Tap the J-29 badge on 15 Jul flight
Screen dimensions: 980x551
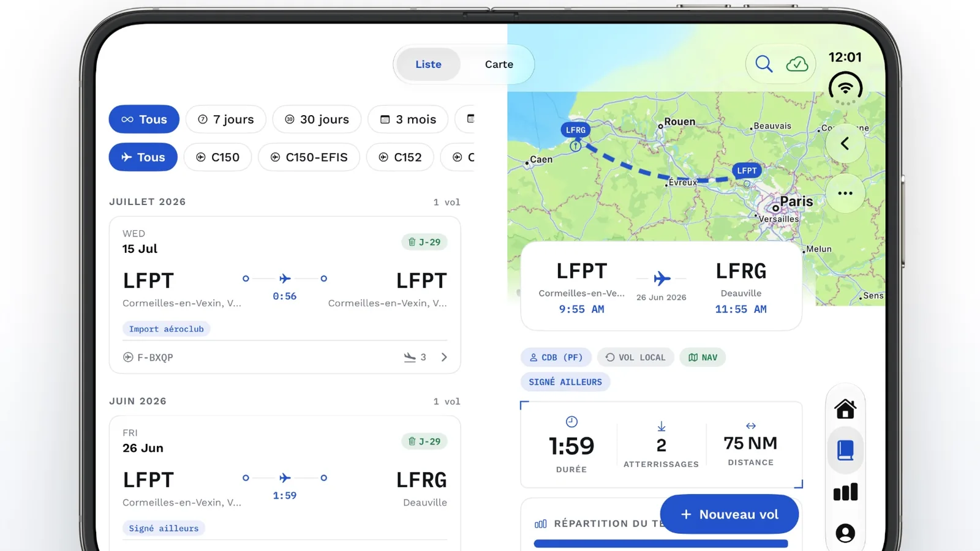click(x=424, y=242)
